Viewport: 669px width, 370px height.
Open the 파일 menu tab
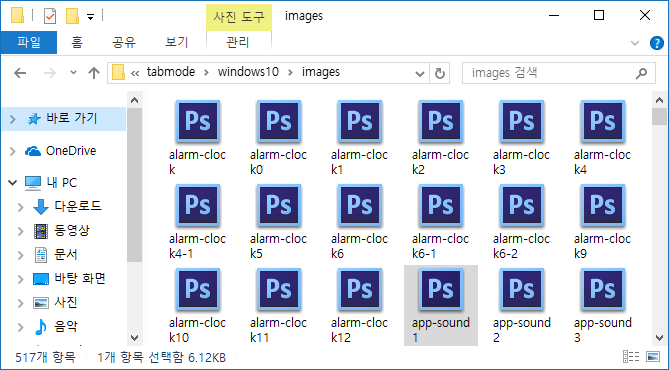pyautogui.click(x=29, y=42)
